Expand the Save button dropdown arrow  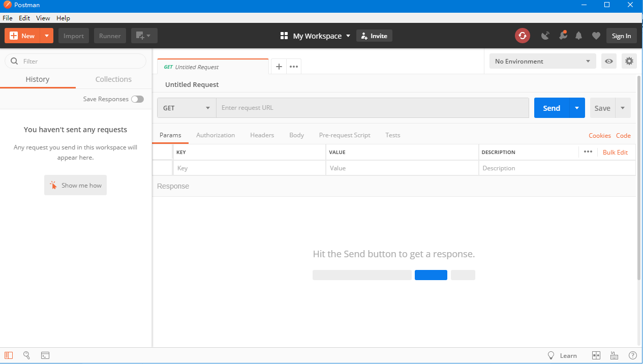click(x=623, y=108)
